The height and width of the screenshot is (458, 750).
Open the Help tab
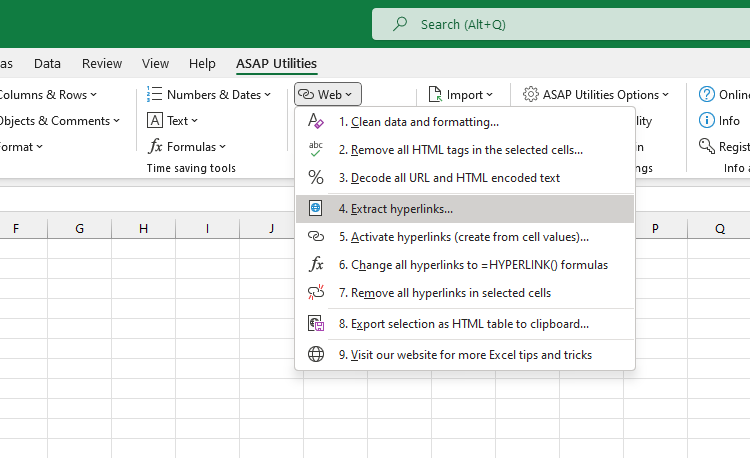202,63
